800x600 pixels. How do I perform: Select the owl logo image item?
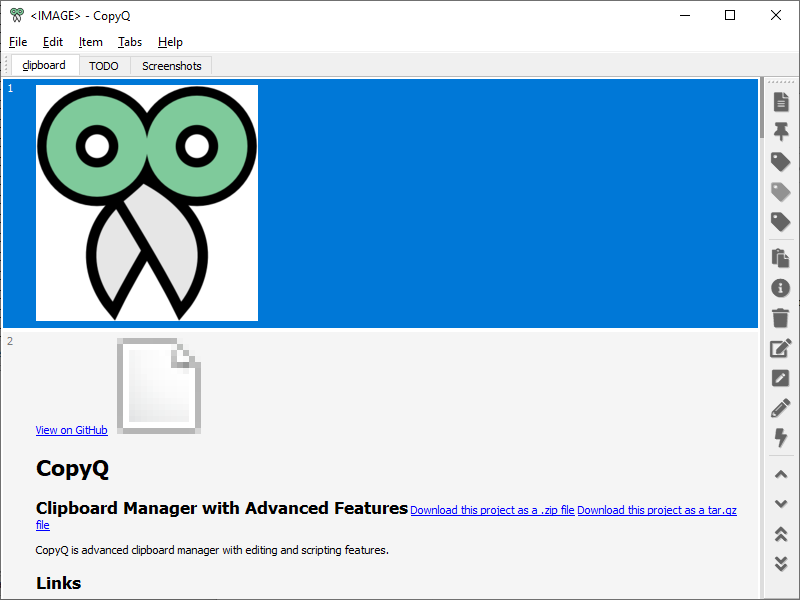point(147,203)
